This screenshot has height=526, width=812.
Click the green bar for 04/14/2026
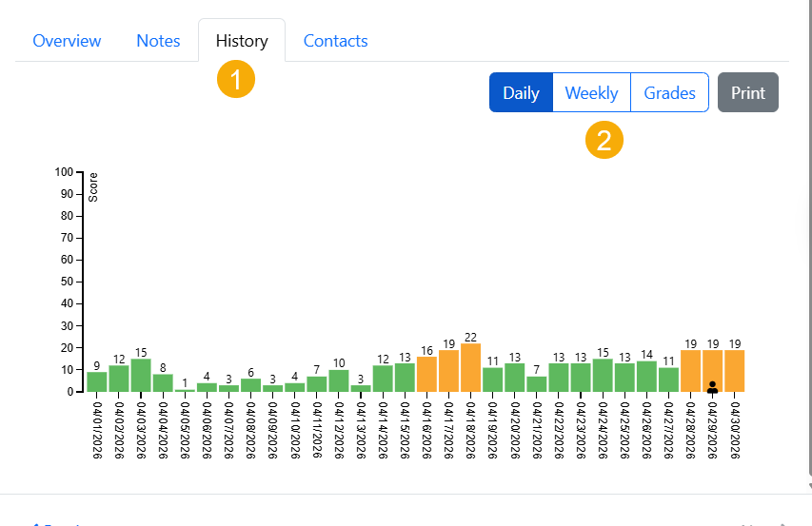pyautogui.click(x=383, y=379)
